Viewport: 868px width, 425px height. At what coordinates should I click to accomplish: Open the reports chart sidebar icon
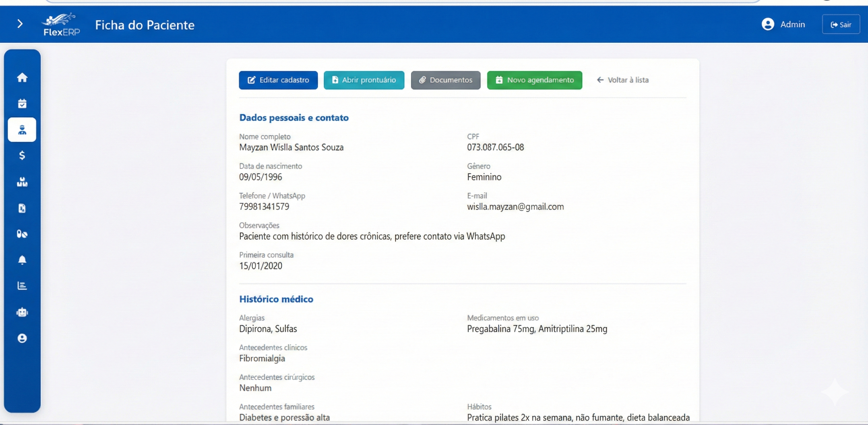point(22,286)
